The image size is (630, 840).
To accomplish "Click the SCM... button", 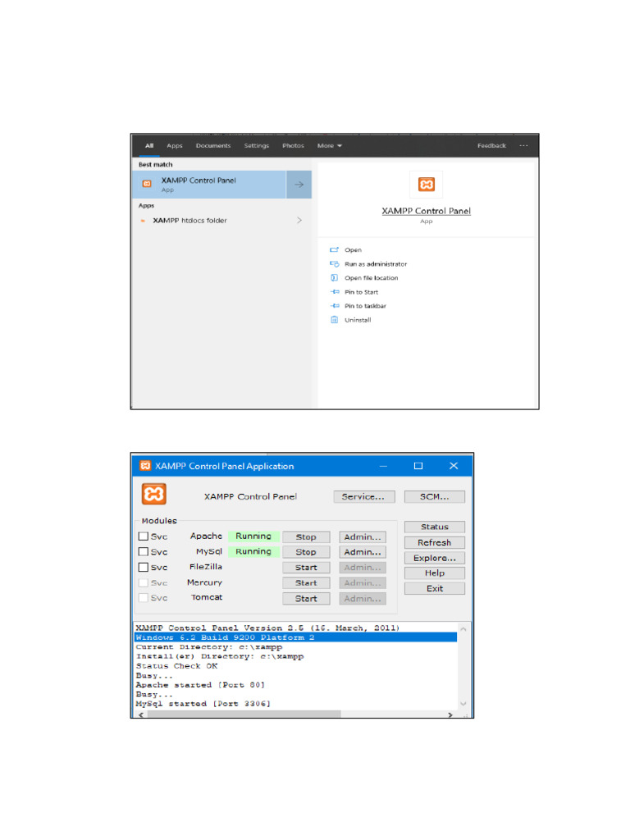I will pos(435,496).
